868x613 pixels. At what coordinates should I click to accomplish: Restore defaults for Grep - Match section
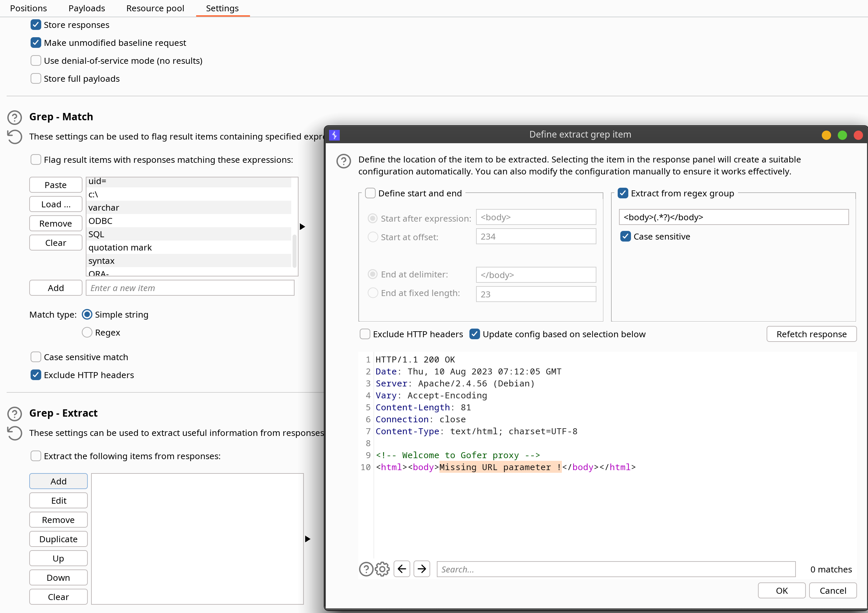pos(14,137)
